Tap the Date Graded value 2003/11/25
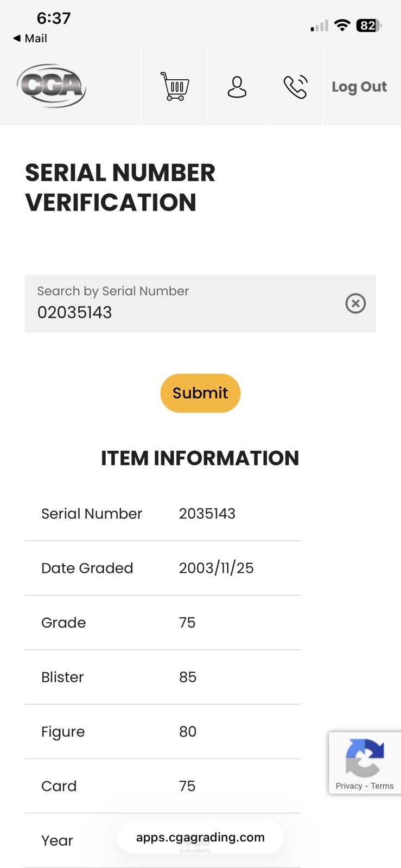This screenshot has width=401, height=868. coord(217,568)
